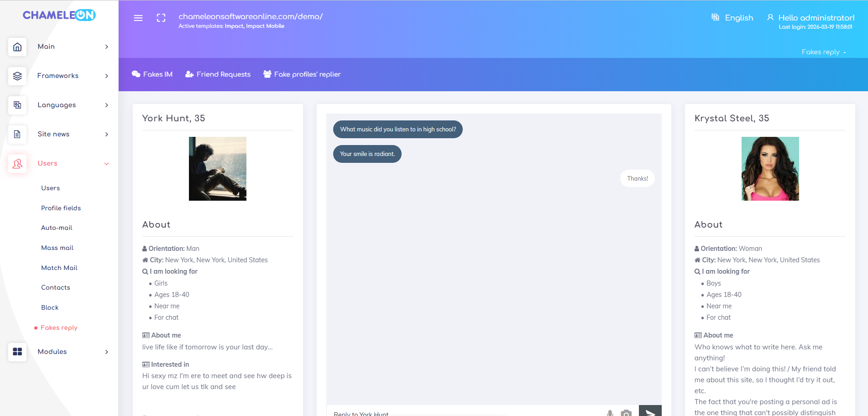Click the Reply to York Hunt field
The width and height of the screenshot is (868, 416).
pyautogui.click(x=465, y=413)
